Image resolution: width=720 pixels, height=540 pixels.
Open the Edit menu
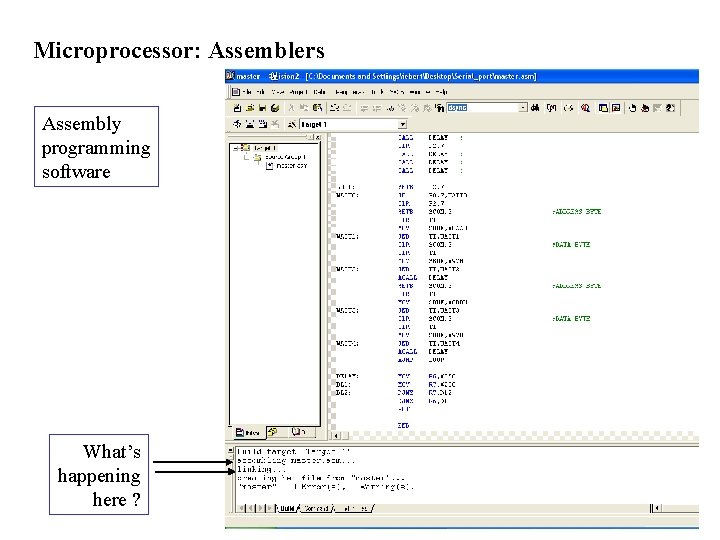click(x=261, y=92)
